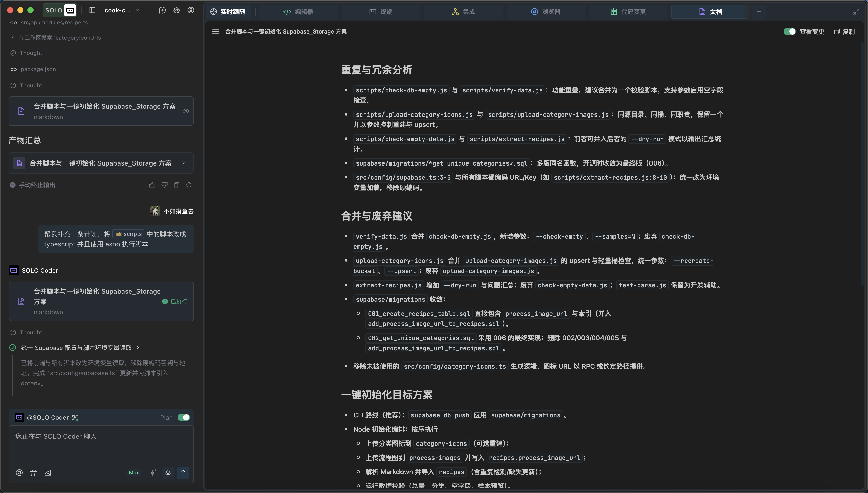Click the thumbs down feedback icon
The image size is (868, 493).
(x=164, y=185)
